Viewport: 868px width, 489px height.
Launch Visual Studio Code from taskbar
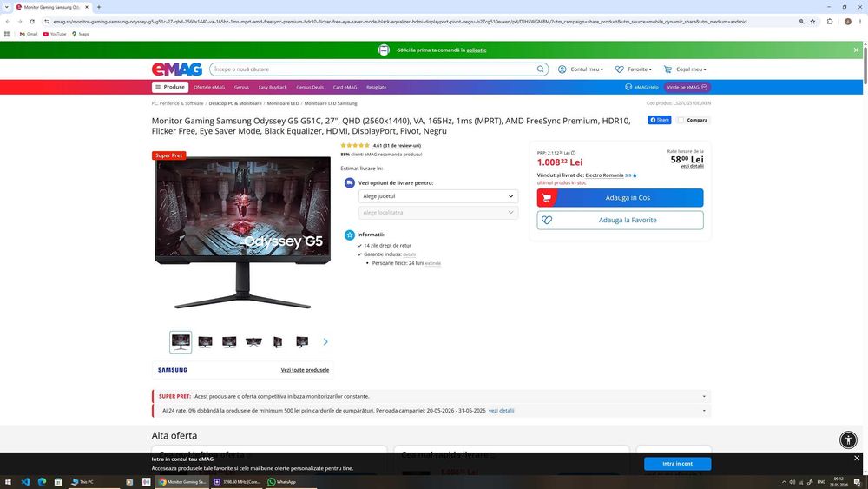point(25,482)
